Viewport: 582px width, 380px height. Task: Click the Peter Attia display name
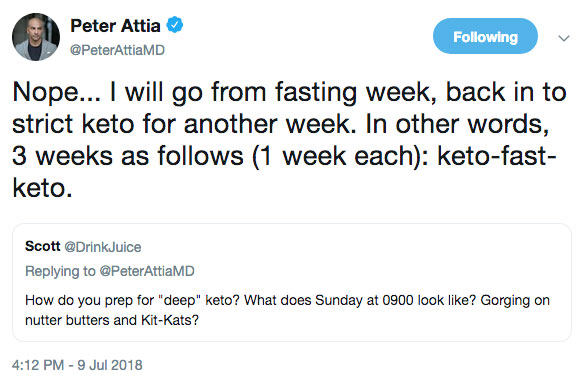tap(115, 26)
